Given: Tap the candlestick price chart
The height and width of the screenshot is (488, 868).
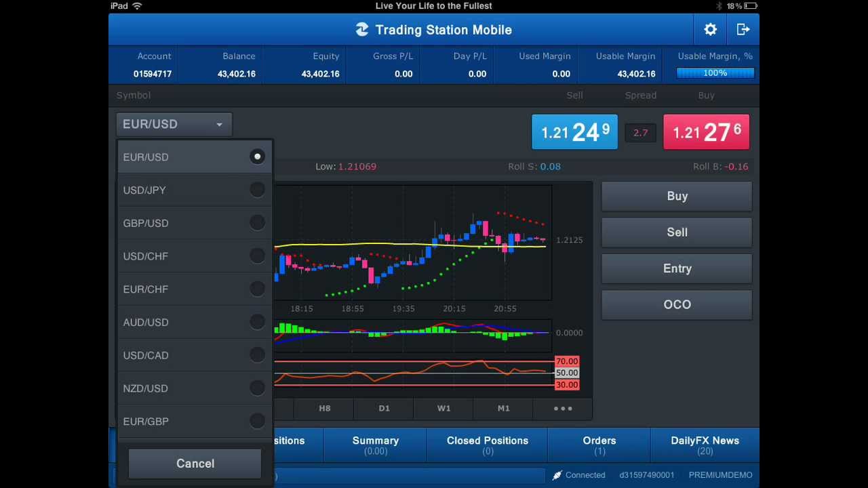Looking at the screenshot, I should click(412, 242).
